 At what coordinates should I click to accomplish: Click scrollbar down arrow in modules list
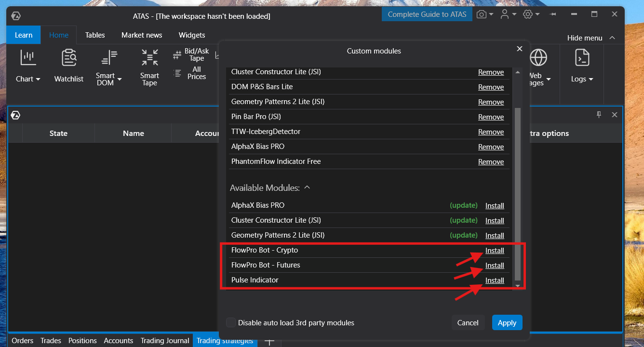[x=518, y=286]
